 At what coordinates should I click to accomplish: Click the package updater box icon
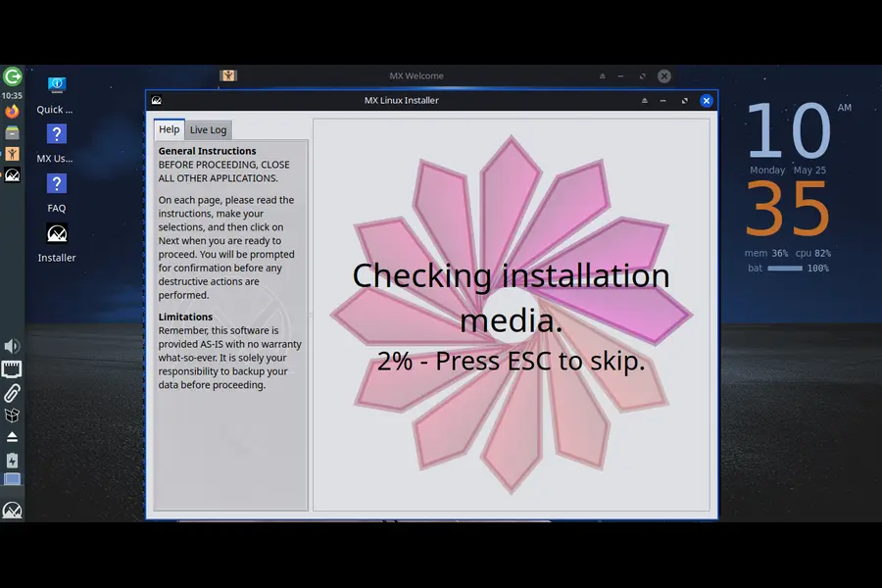click(12, 416)
